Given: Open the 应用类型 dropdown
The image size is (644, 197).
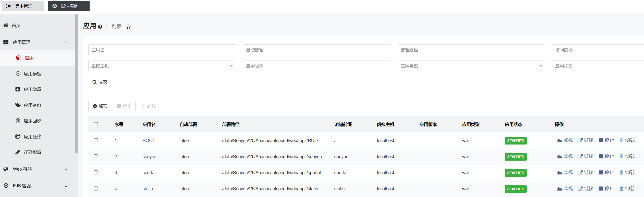Looking at the screenshot, I should pos(471,66).
